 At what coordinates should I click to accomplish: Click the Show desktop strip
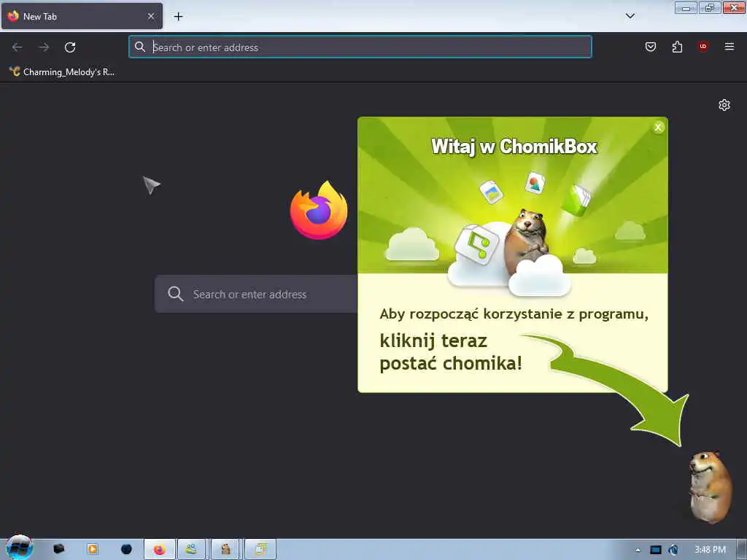pyautogui.click(x=742, y=550)
